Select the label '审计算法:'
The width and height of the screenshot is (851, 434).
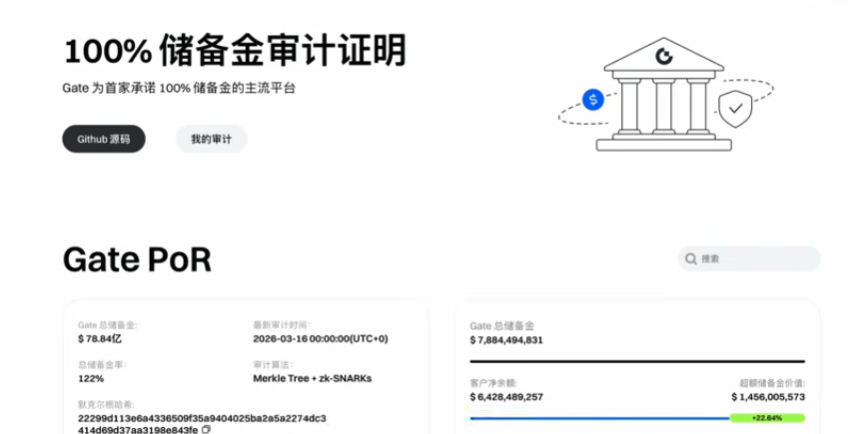click(273, 365)
